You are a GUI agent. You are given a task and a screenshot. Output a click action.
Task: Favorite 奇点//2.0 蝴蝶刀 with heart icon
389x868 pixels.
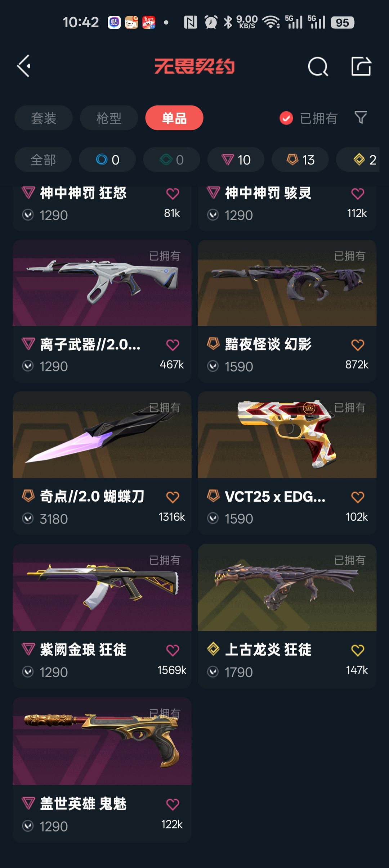click(173, 497)
